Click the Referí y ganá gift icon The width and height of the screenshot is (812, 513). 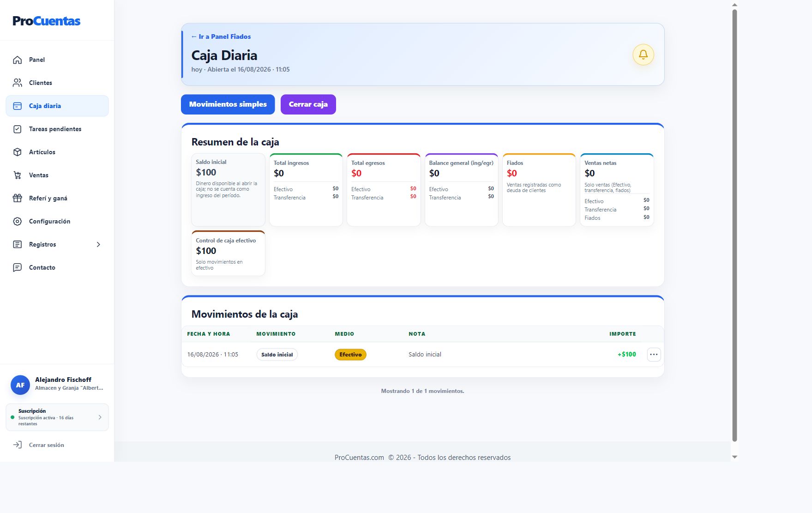(x=18, y=198)
